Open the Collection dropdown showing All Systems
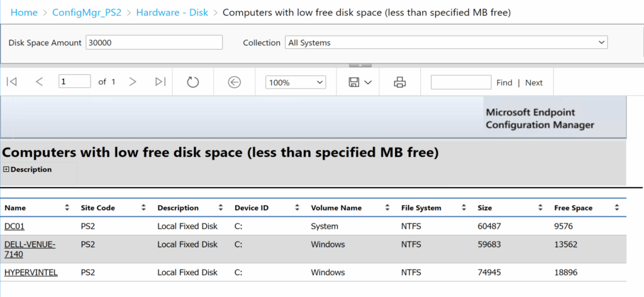The image size is (644, 297). click(446, 43)
